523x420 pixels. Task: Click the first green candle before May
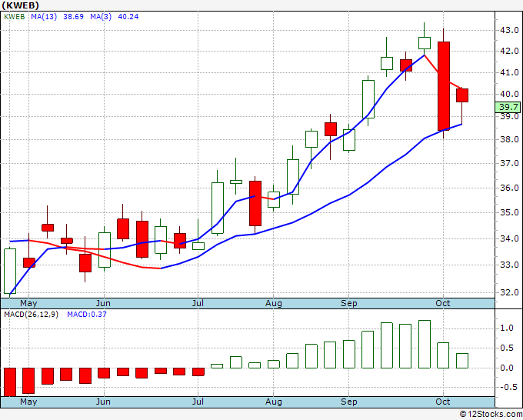[x=10, y=272]
